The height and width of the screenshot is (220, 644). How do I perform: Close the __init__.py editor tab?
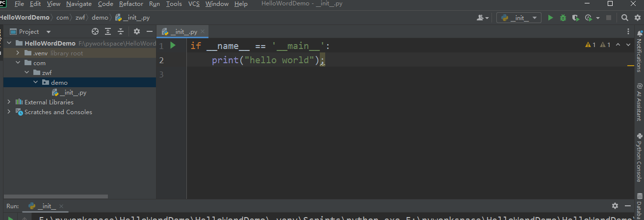pyautogui.click(x=203, y=32)
